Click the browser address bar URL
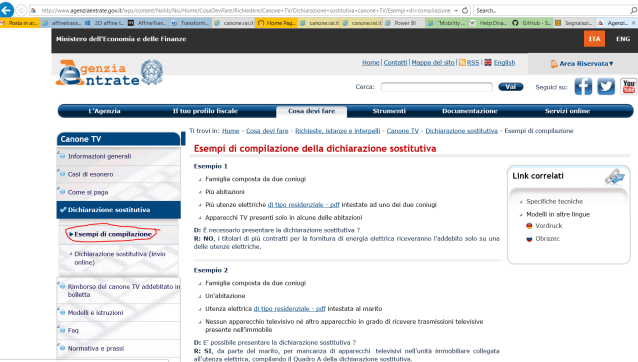638x362 pixels. tap(246, 11)
